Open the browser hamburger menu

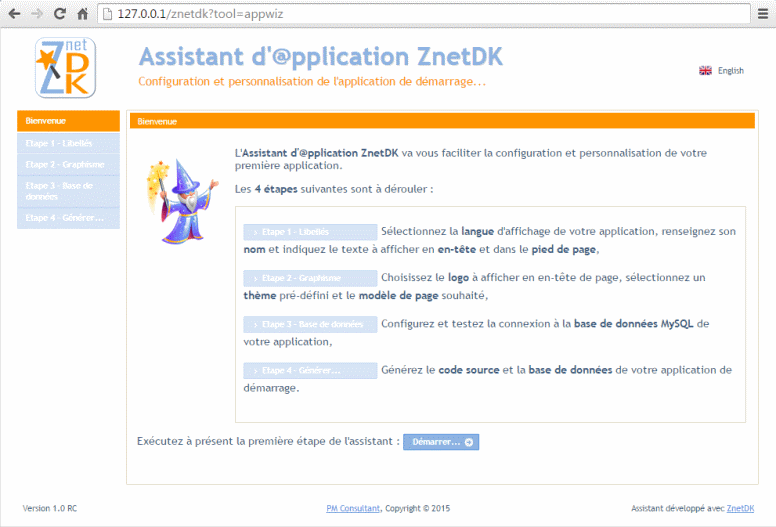tap(763, 14)
